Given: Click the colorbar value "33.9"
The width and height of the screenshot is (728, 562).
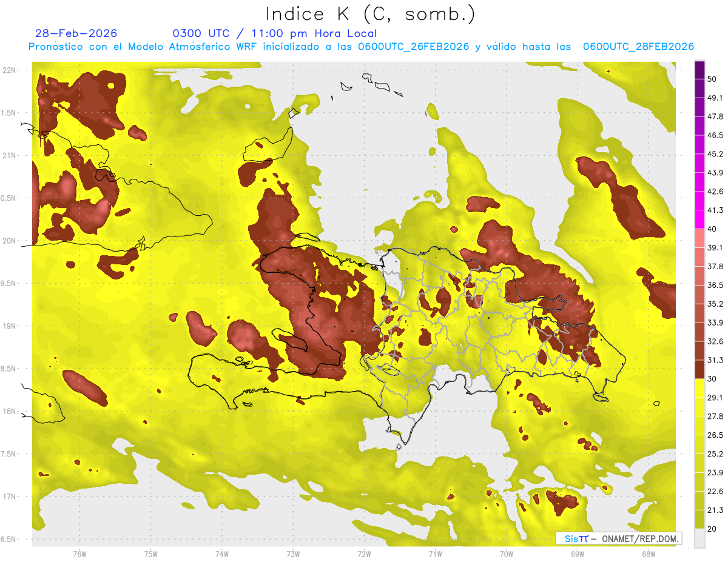Looking at the screenshot, I should click(716, 323).
